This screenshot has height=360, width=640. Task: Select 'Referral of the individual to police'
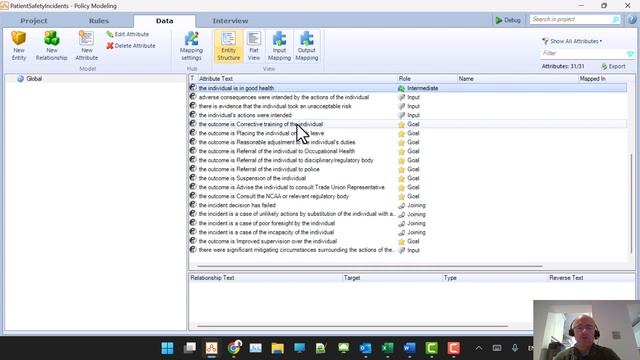pyautogui.click(x=259, y=169)
